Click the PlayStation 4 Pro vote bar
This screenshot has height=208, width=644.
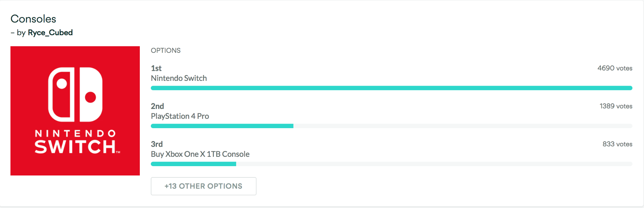click(x=222, y=126)
